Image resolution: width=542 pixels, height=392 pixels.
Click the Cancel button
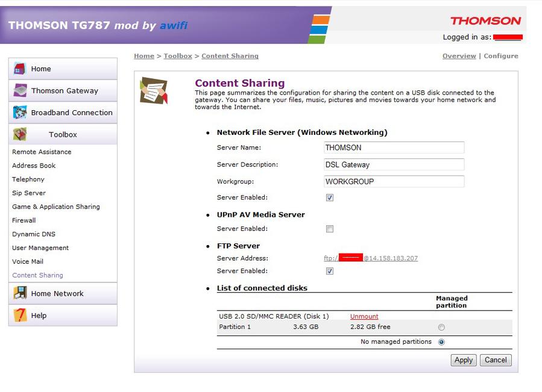point(496,360)
